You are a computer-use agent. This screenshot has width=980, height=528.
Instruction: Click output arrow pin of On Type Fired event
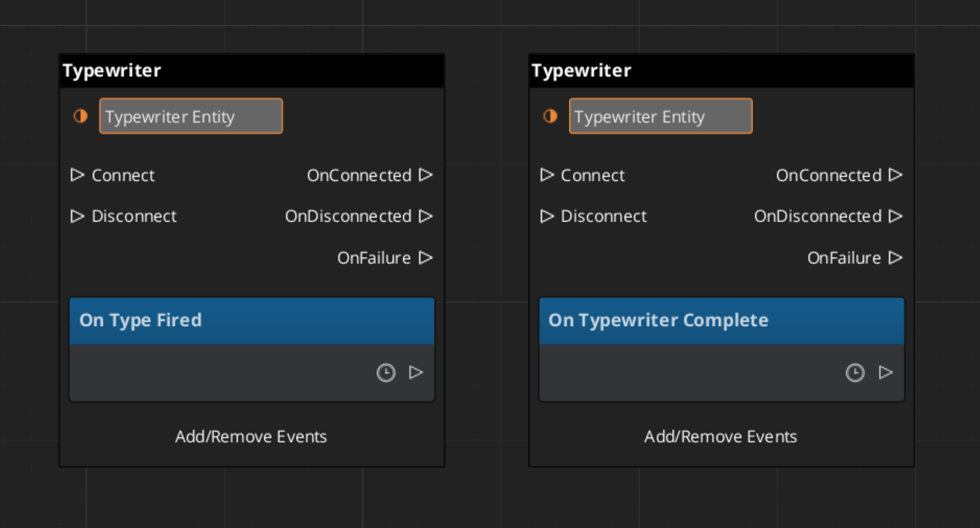coord(416,373)
